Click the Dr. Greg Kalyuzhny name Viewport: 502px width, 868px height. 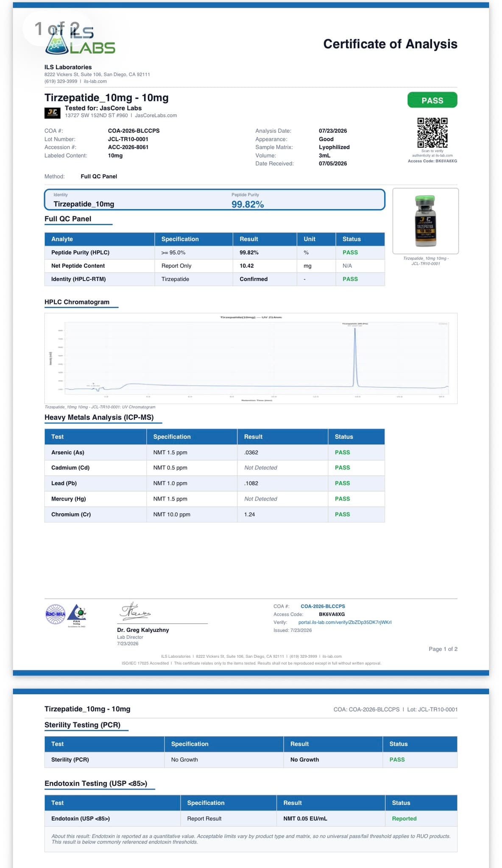(143, 630)
